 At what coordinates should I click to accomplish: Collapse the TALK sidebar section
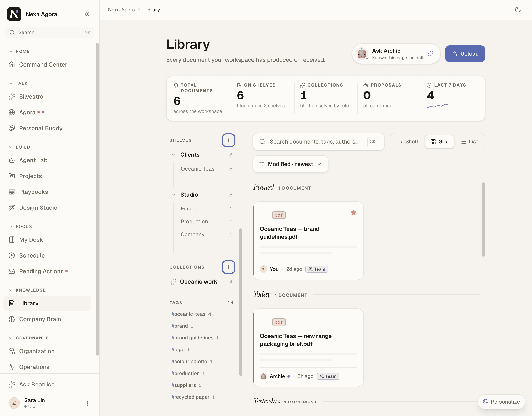(x=18, y=83)
